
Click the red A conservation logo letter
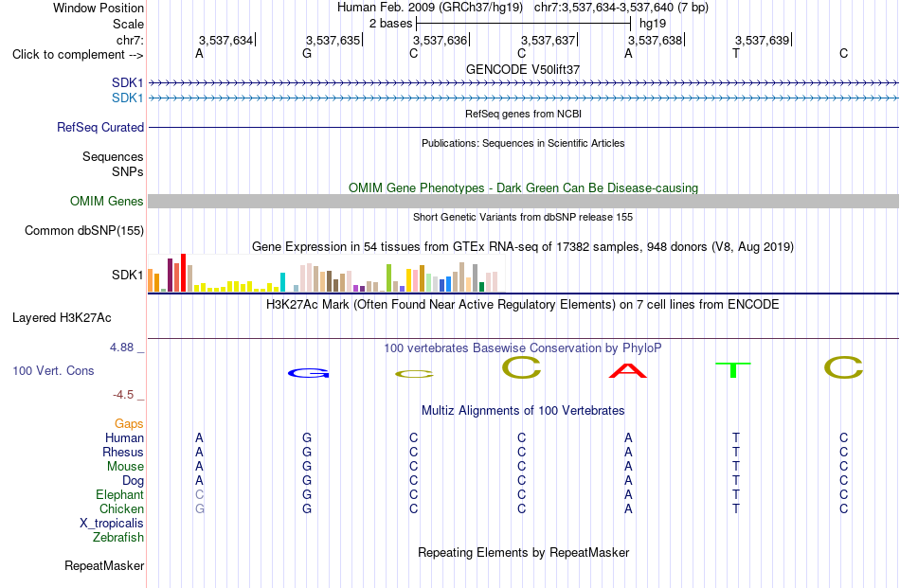[628, 370]
